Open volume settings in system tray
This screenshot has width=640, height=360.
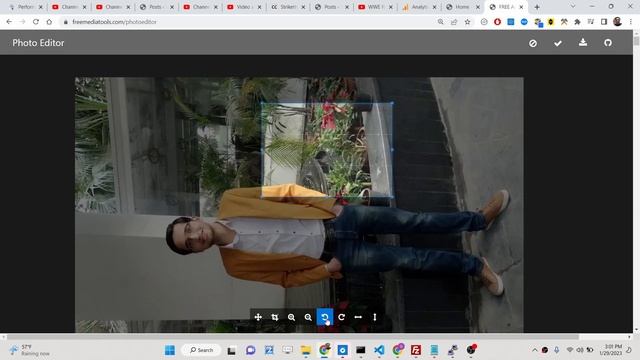click(580, 350)
